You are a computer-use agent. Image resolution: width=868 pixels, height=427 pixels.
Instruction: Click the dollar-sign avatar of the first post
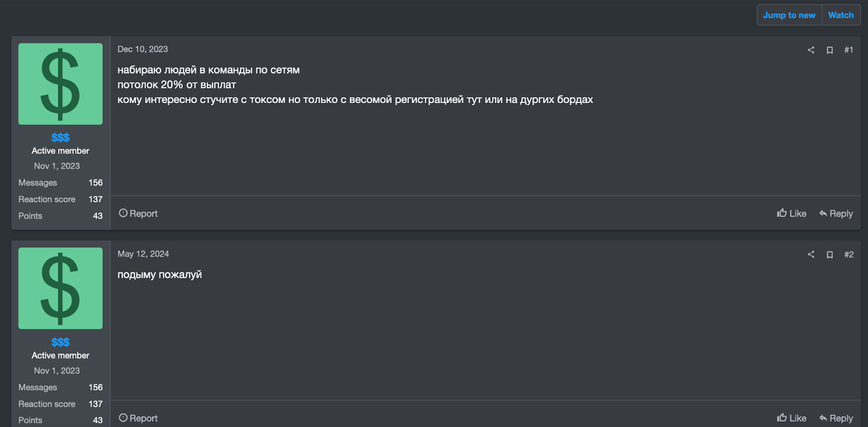click(60, 84)
